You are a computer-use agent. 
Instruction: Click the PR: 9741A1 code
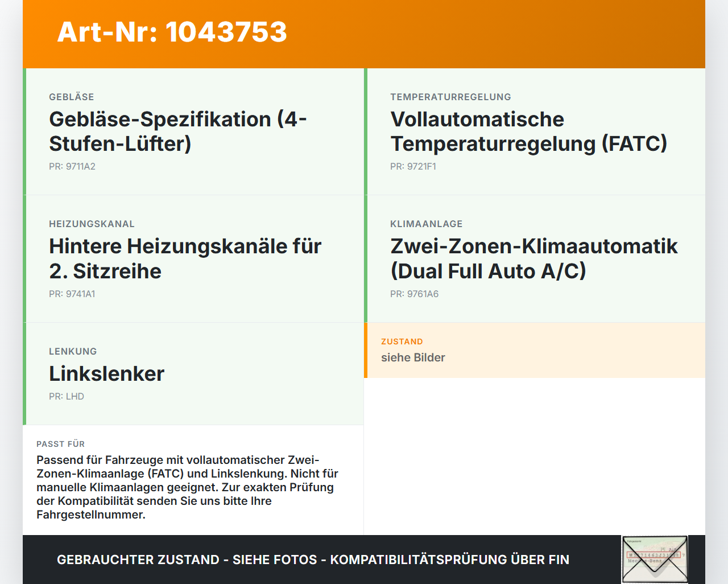click(72, 294)
